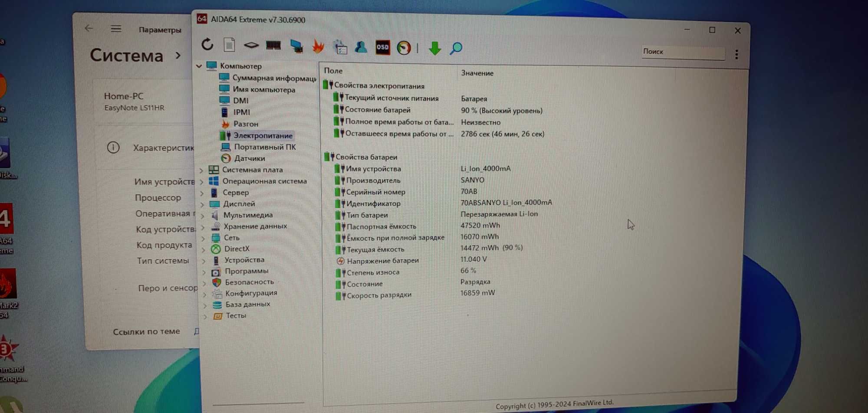Viewport: 868px width, 413px height.
Task: Click the Refresh toolbar icon in AIDA64
Action: pos(207,44)
